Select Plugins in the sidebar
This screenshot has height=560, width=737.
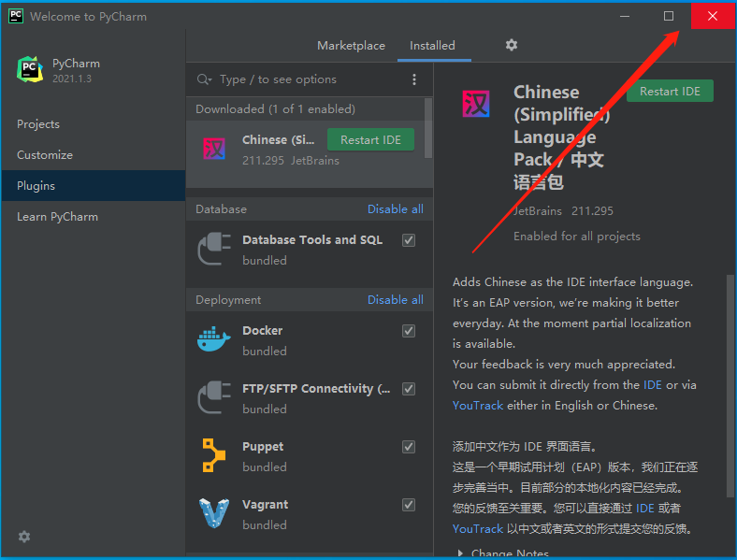pyautogui.click(x=94, y=185)
